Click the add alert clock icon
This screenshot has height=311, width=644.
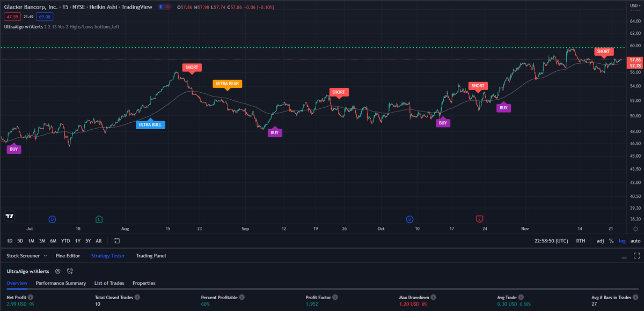[70, 271]
